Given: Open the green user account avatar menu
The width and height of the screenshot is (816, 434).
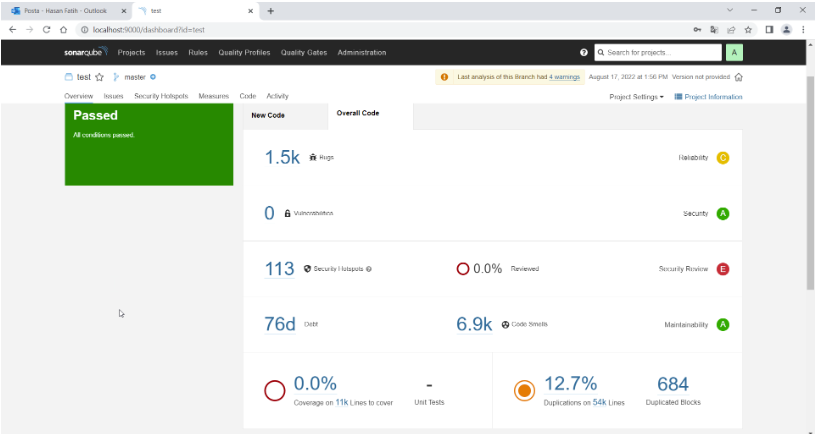Looking at the screenshot, I should (x=734, y=52).
